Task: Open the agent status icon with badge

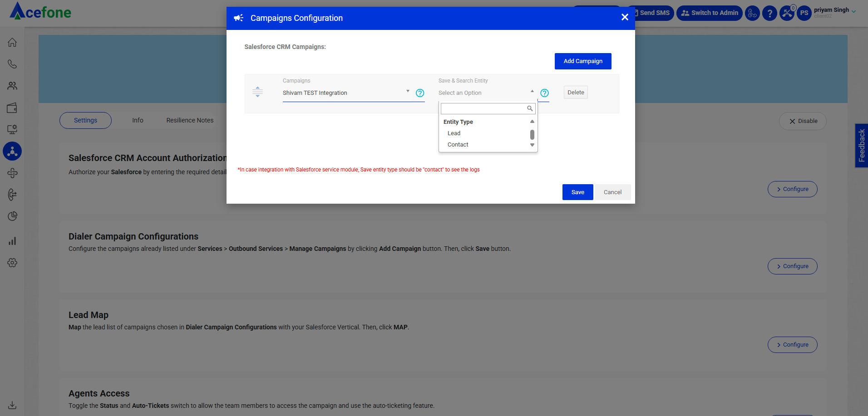Action: point(787,13)
